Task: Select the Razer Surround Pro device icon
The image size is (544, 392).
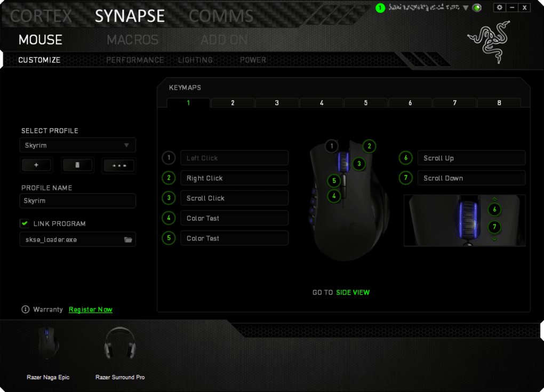Action: tap(119, 344)
